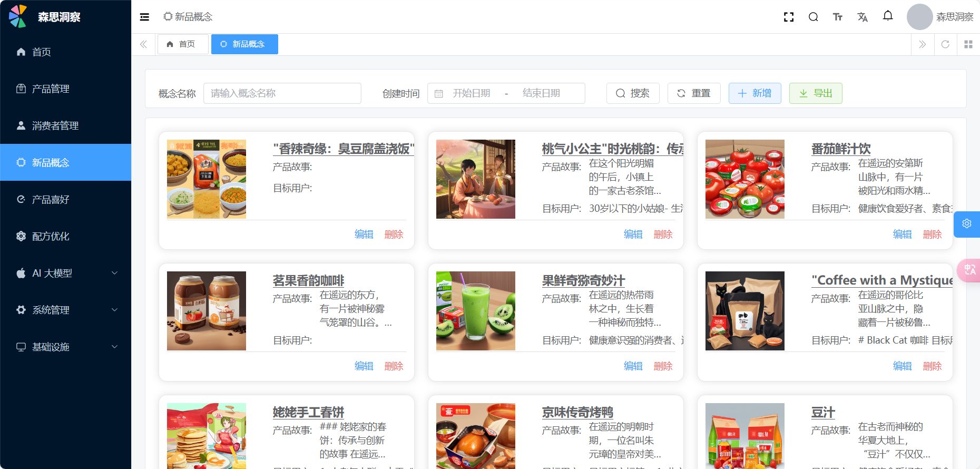Edit the Coffee with a Mystique card
The width and height of the screenshot is (980, 469).
(x=903, y=366)
